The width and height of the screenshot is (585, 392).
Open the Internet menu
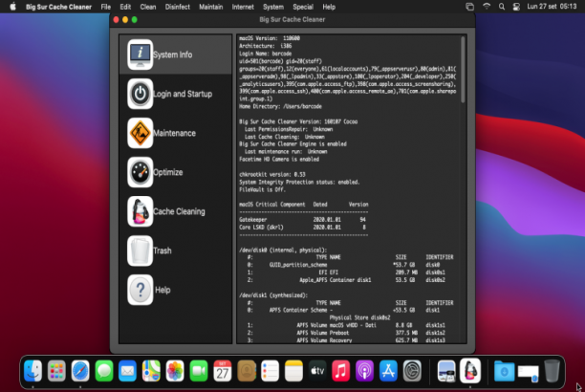(x=243, y=7)
